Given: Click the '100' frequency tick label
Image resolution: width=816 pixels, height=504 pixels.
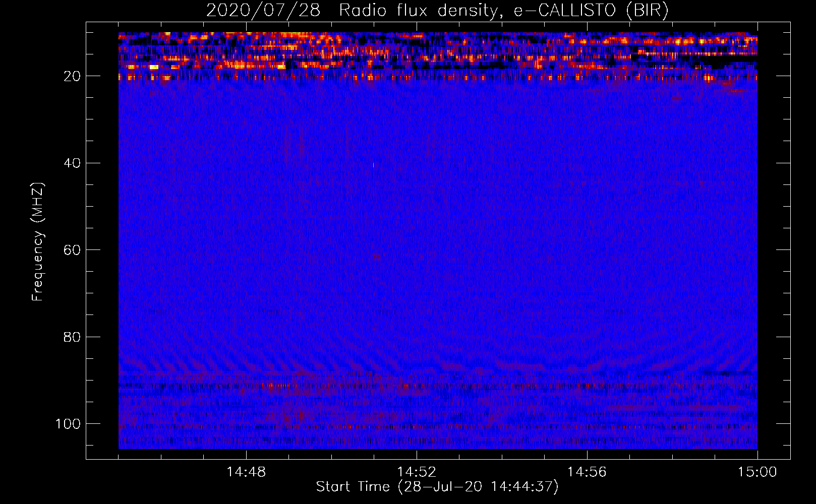Looking at the screenshot, I should pos(68,424).
